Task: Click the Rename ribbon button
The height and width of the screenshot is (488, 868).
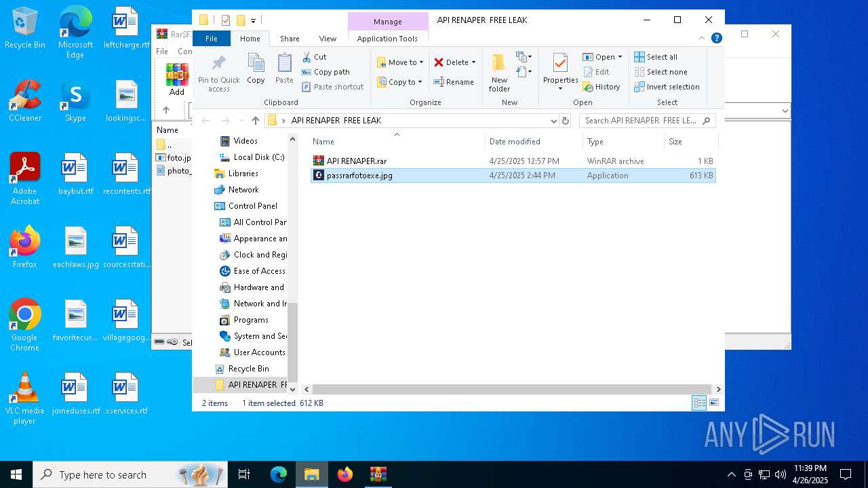Action: [x=454, y=82]
